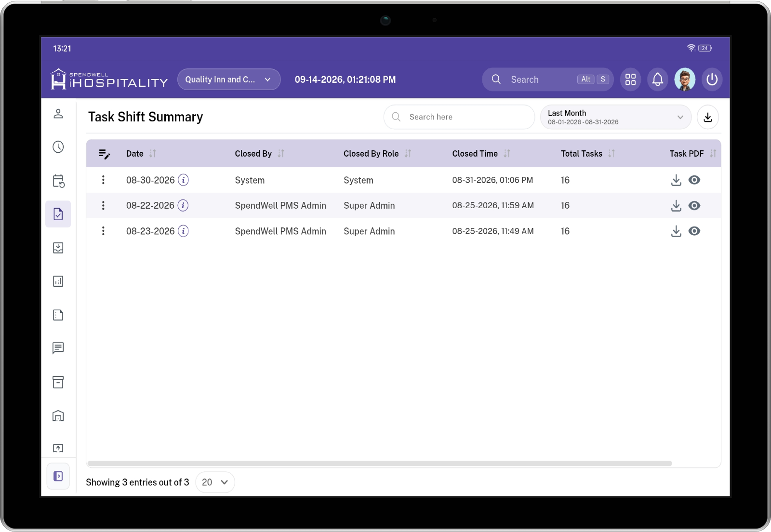Open the messages chat sidebar icon
This screenshot has height=532, width=771.
click(x=58, y=348)
